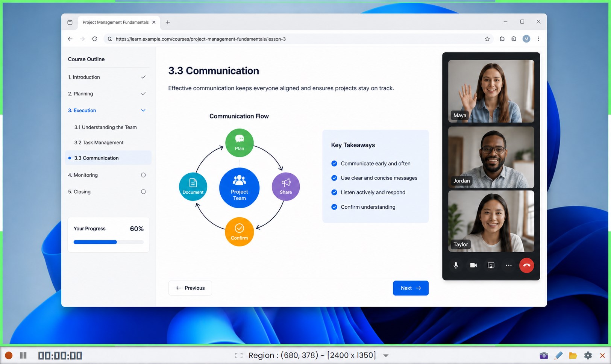Screen dimensions: 611x364
Task: Open the recorder pencil drawing tool
Action: (559, 355)
